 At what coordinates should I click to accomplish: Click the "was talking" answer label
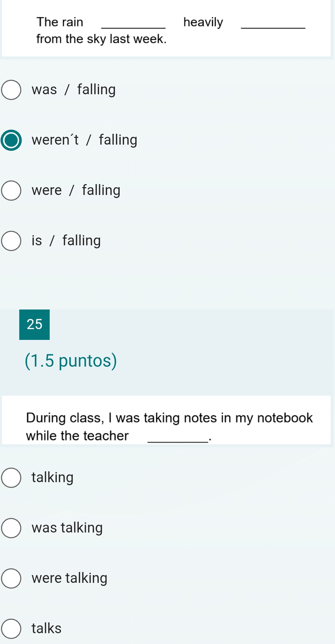67,528
